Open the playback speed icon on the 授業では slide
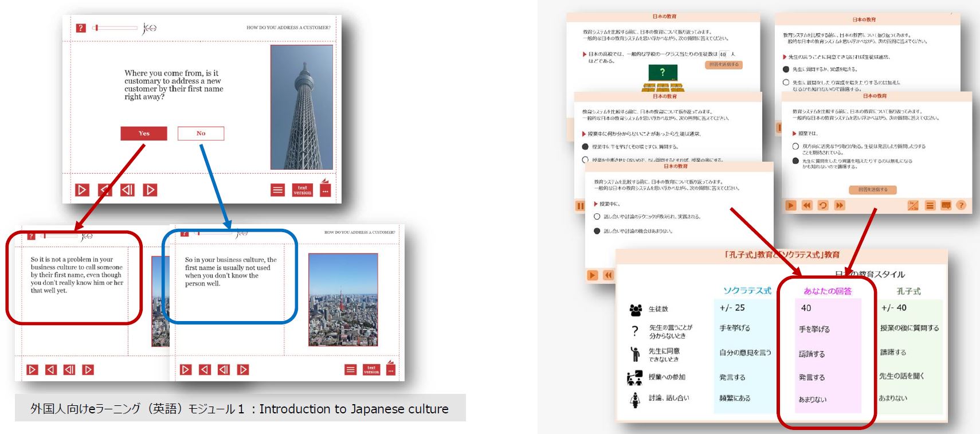Screen dimensions: 980x434 point(913,205)
